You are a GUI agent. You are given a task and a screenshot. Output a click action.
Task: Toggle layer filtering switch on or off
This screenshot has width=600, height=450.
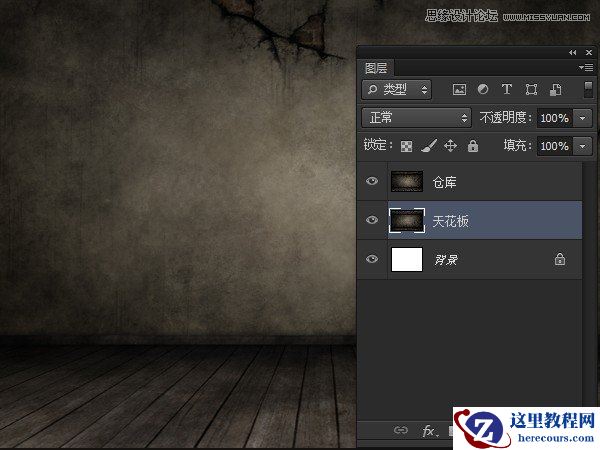589,90
